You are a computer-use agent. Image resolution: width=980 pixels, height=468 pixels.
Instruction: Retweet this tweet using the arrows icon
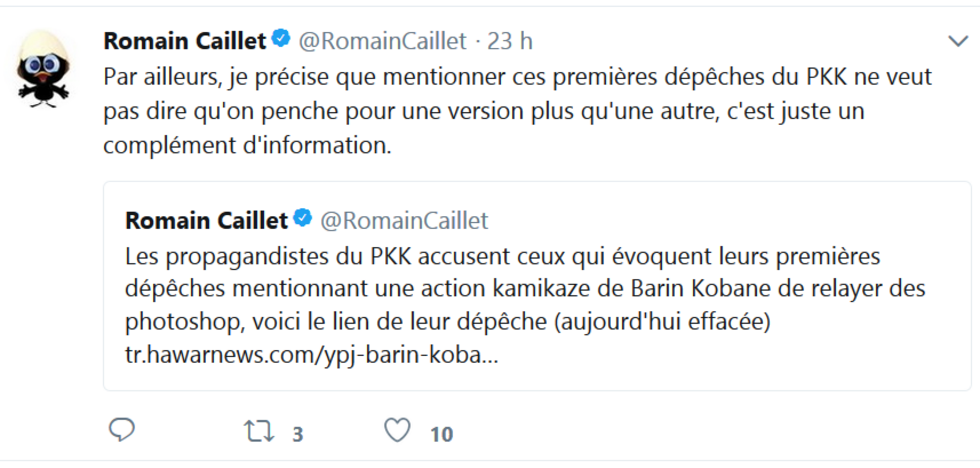(259, 431)
